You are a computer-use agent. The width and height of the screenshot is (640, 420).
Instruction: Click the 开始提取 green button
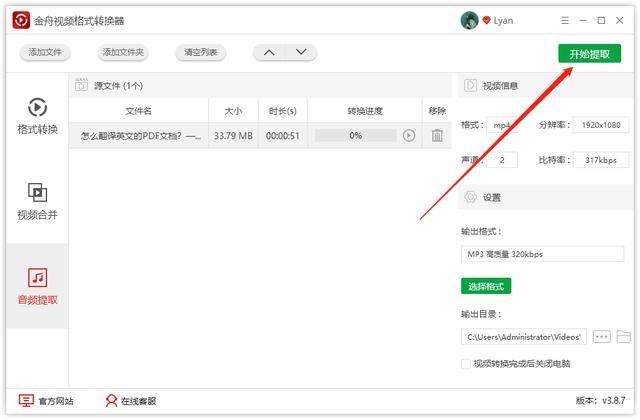[x=589, y=53]
